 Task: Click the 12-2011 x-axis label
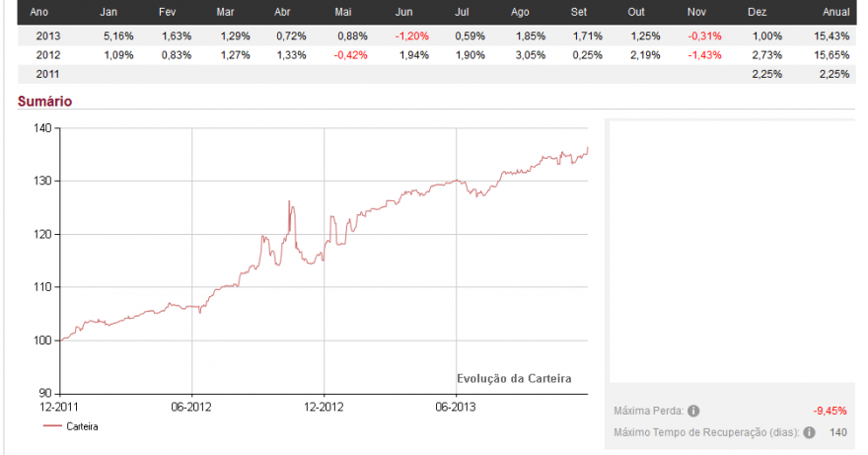coord(59,407)
